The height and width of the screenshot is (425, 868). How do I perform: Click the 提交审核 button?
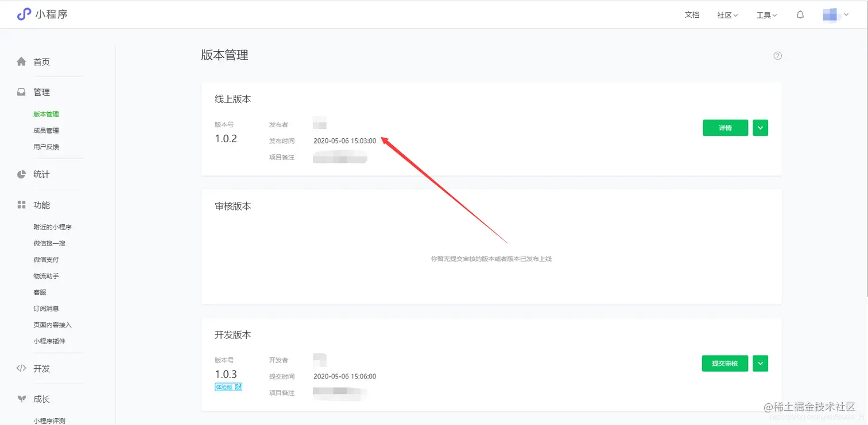(x=725, y=363)
